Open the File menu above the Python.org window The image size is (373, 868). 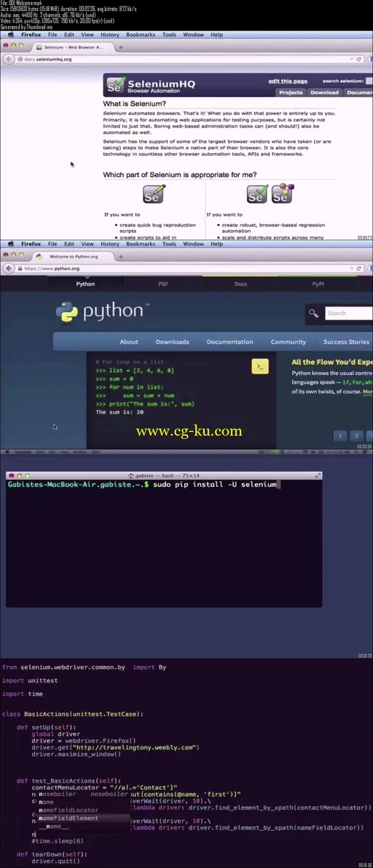pyautogui.click(x=52, y=243)
